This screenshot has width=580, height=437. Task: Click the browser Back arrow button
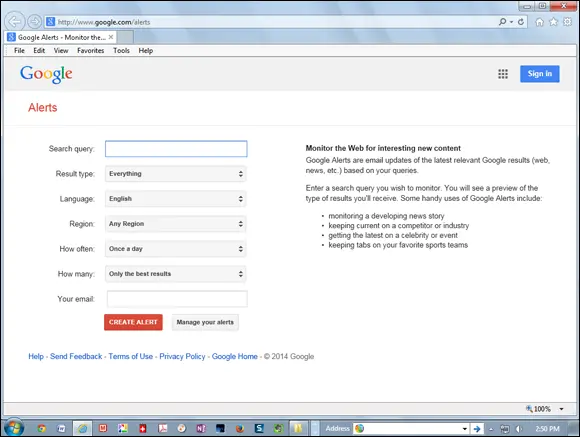[15, 21]
